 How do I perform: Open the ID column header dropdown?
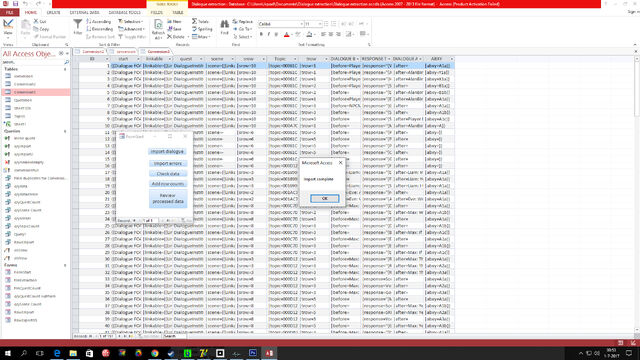pyautogui.click(x=107, y=59)
